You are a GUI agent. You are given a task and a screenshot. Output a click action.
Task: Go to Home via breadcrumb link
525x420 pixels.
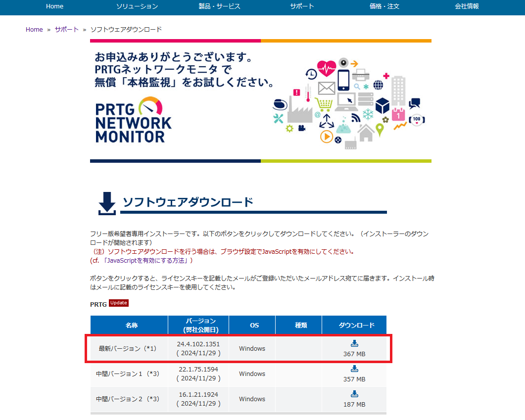pyautogui.click(x=34, y=30)
